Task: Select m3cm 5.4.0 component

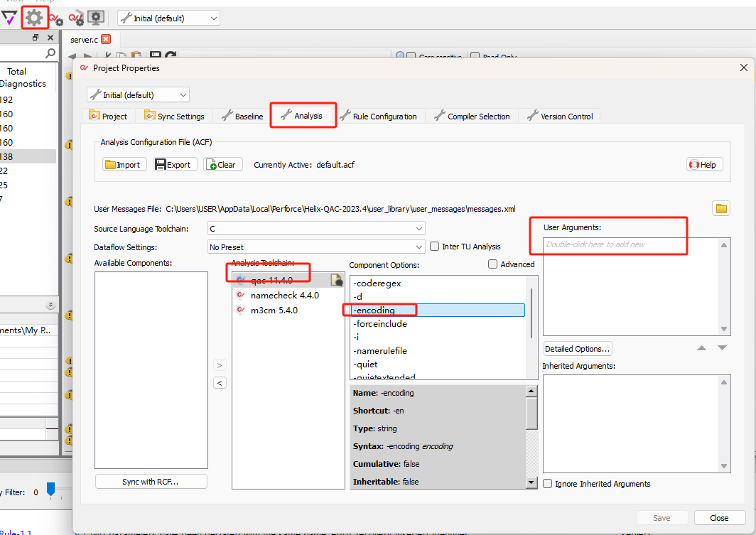Action: (274, 310)
